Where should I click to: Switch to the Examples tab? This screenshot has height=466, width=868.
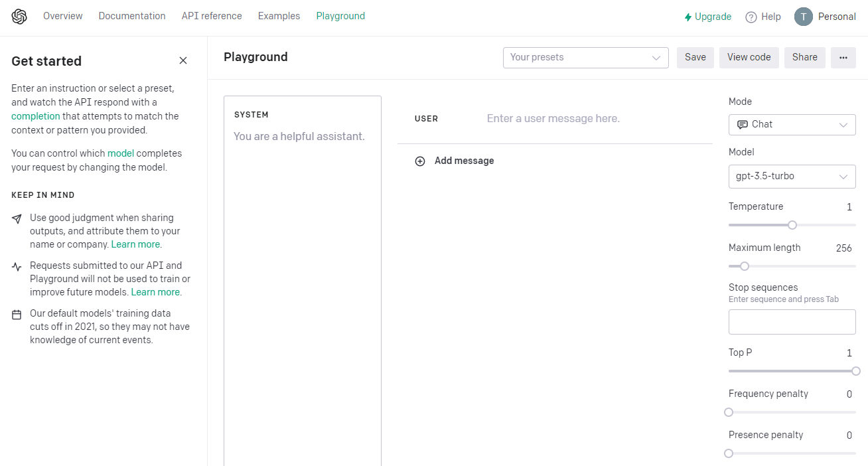279,16
